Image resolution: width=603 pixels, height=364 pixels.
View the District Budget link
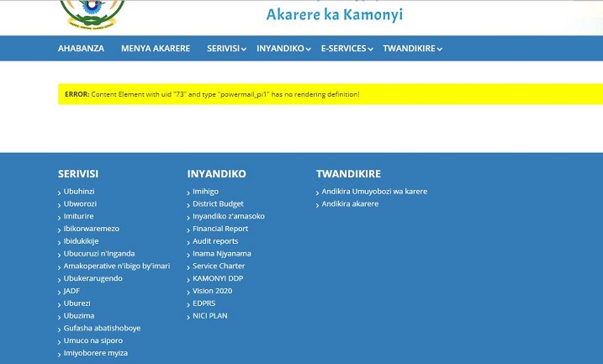point(218,203)
